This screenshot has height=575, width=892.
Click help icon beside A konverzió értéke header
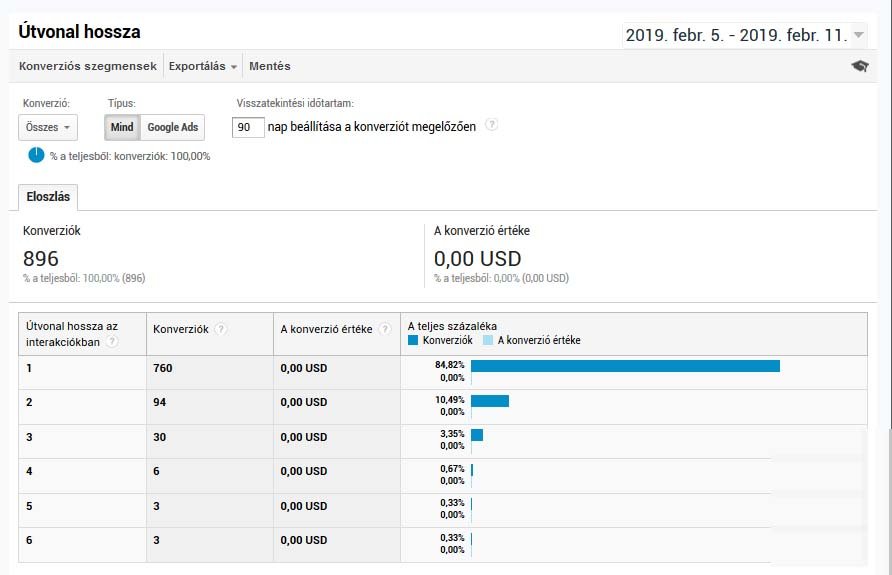(x=384, y=329)
